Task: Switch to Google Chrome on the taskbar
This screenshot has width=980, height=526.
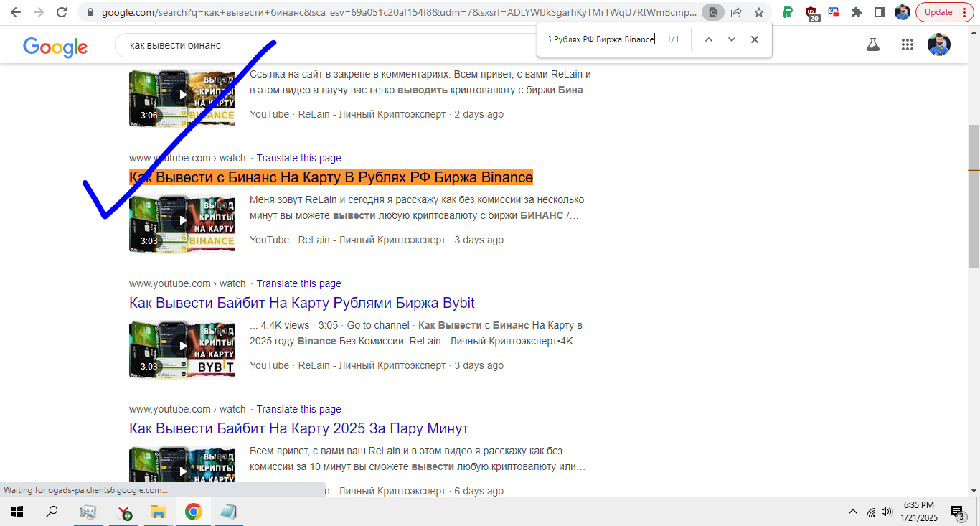Action: tap(193, 512)
